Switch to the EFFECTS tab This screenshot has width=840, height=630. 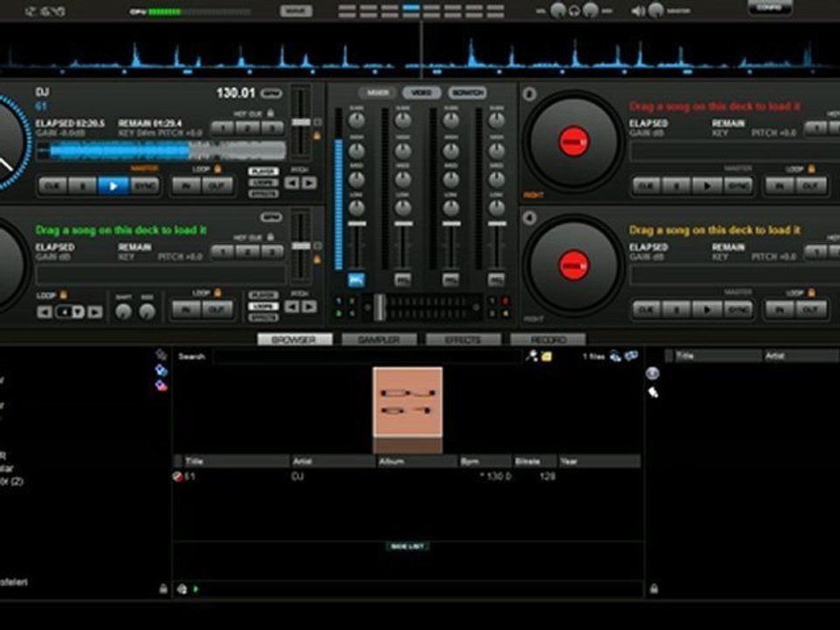tap(463, 339)
